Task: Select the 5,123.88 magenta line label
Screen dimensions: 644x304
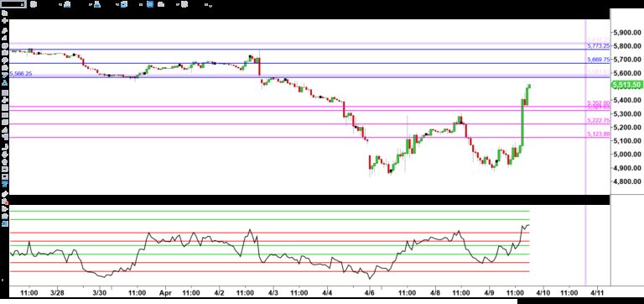Action: coord(599,134)
